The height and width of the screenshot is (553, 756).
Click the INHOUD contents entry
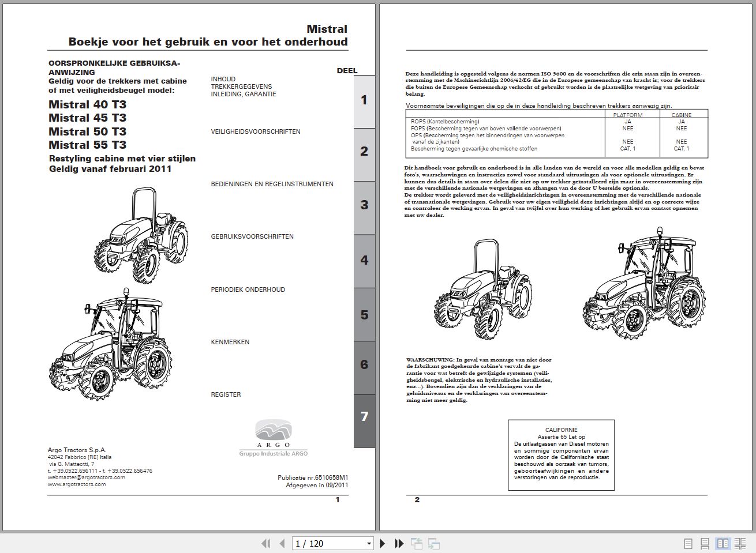point(223,79)
